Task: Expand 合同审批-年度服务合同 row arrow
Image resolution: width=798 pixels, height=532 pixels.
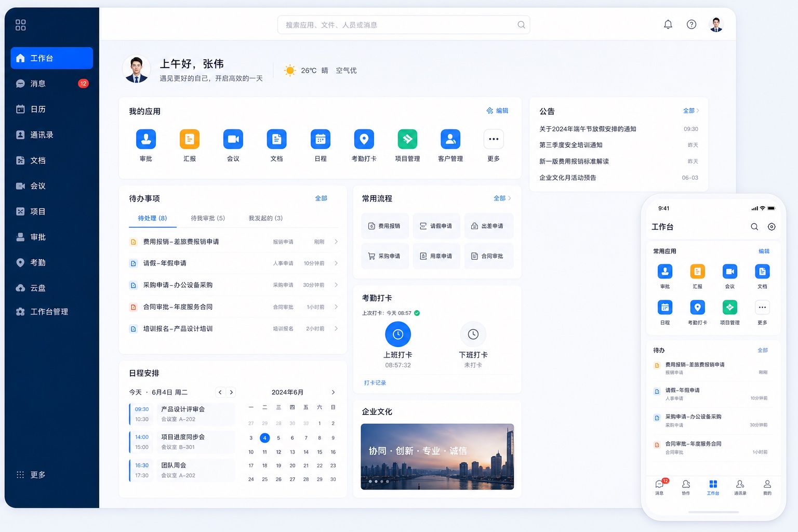Action: (x=336, y=307)
